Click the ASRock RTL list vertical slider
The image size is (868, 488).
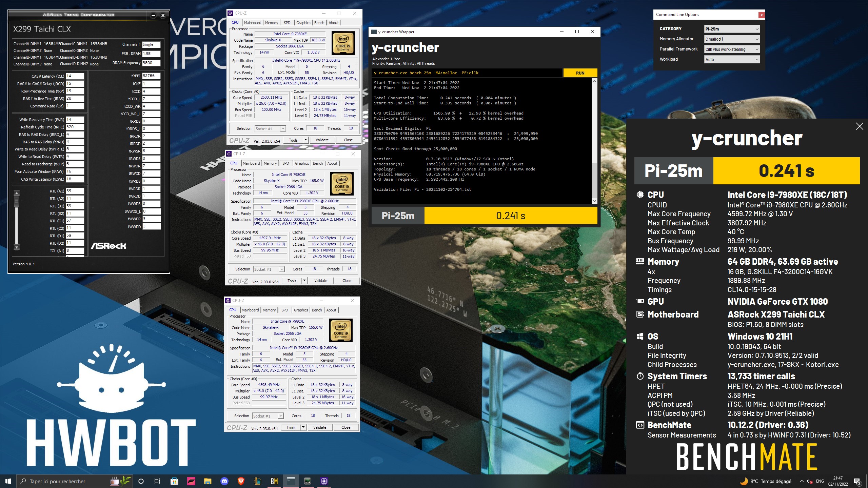[16, 220]
